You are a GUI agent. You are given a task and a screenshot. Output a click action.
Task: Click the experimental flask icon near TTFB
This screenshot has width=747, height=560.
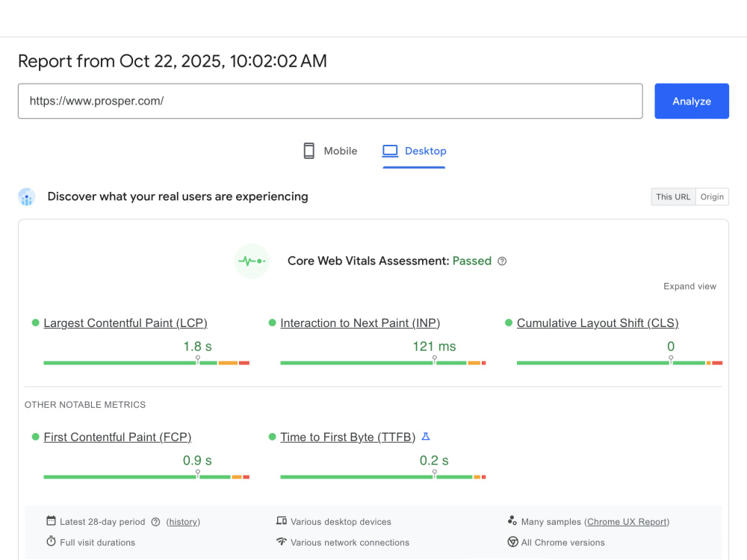426,436
